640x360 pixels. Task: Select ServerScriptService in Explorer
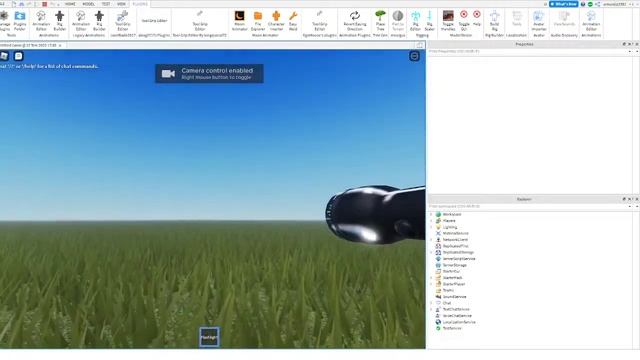coord(459,259)
